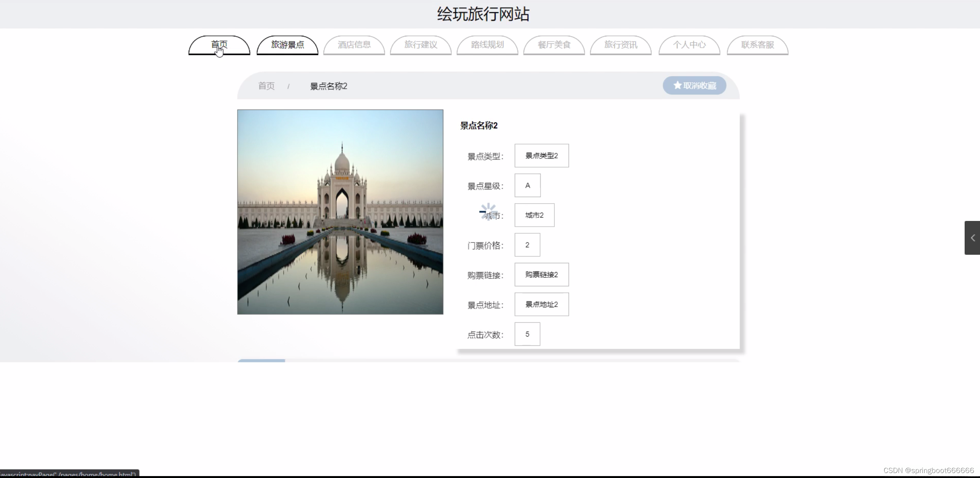Navigate to the 旅行资讯 tab
The width and height of the screenshot is (980, 478).
(621, 45)
